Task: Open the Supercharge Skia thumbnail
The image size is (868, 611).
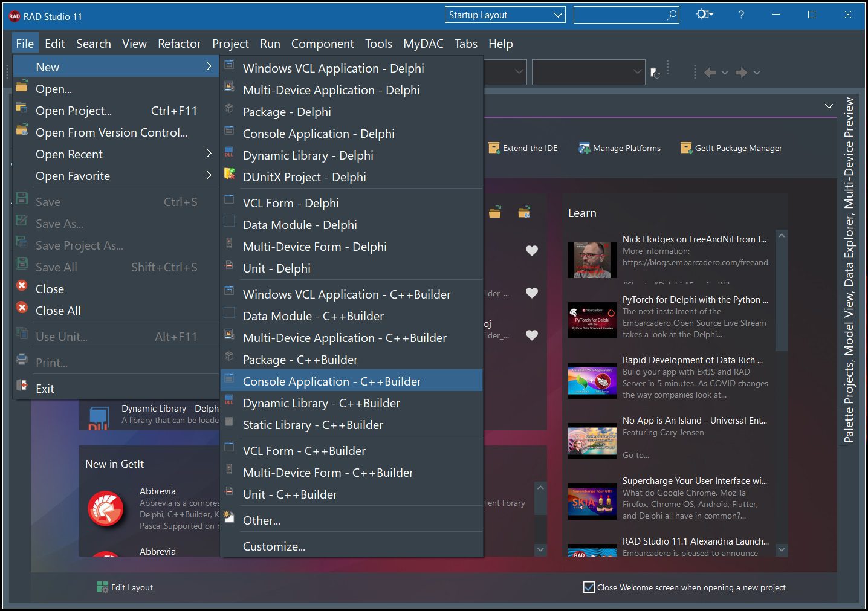Action: point(592,502)
